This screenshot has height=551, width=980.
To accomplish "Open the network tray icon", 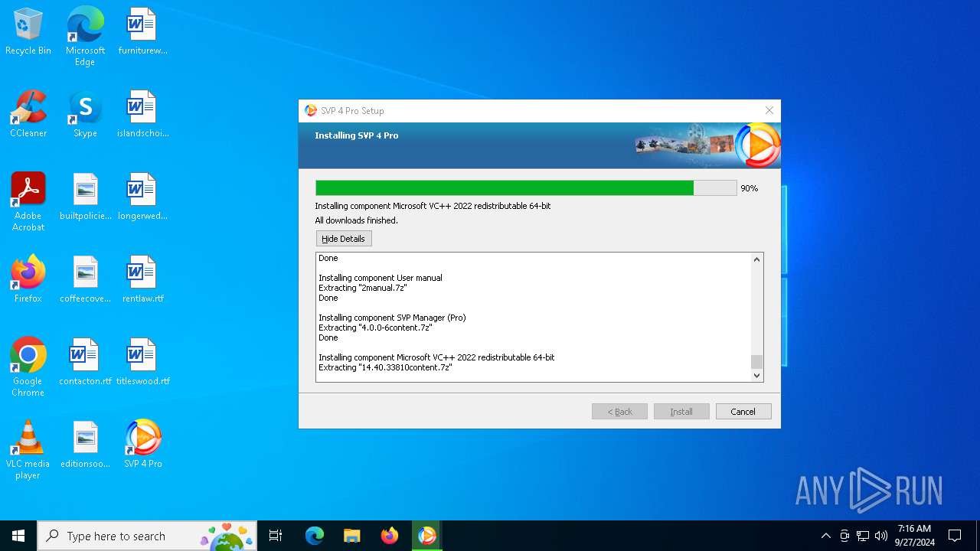I will 863,536.
